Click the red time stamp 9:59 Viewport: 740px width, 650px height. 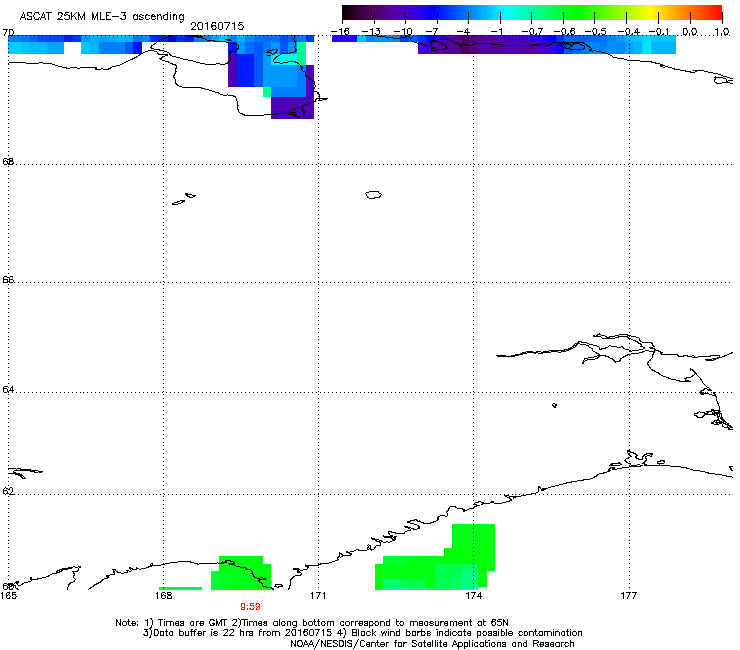250,607
